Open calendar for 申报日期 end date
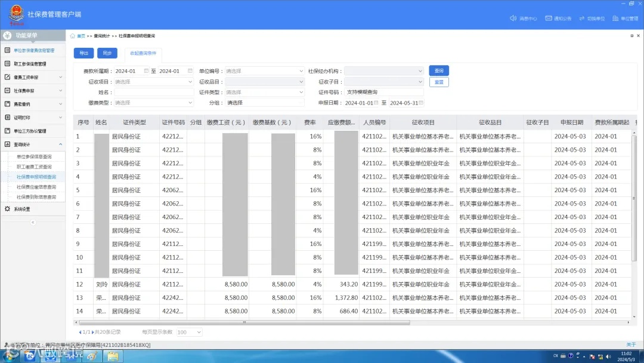644x363 pixels. coord(421,102)
